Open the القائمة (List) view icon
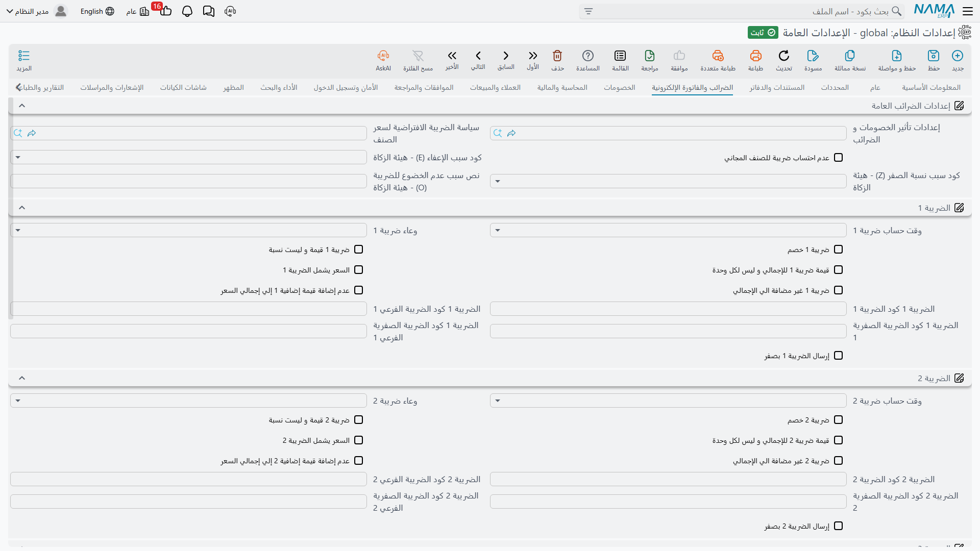 pyautogui.click(x=620, y=56)
